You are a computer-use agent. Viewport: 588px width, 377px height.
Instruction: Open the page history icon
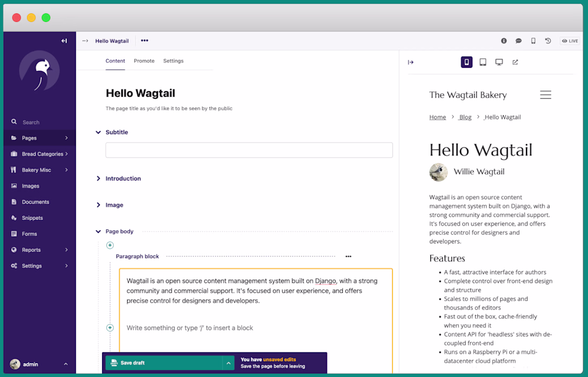pos(548,41)
